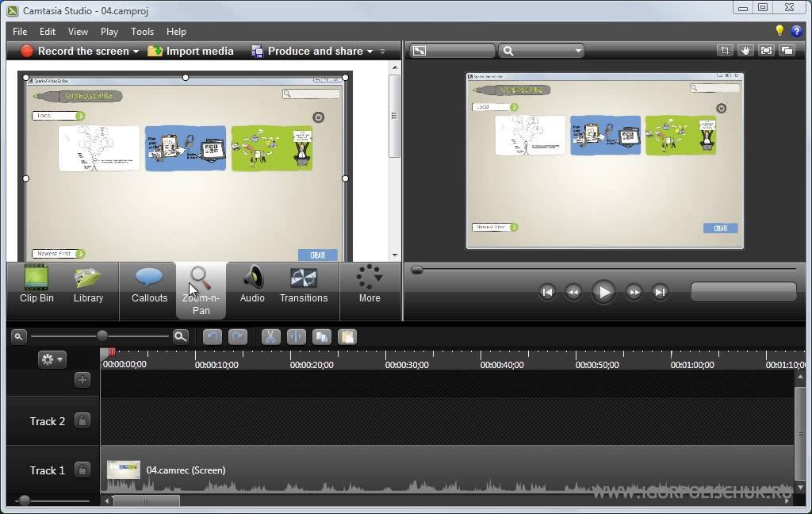Image resolution: width=812 pixels, height=514 pixels.
Task: Jump to next clip
Action: pos(660,292)
